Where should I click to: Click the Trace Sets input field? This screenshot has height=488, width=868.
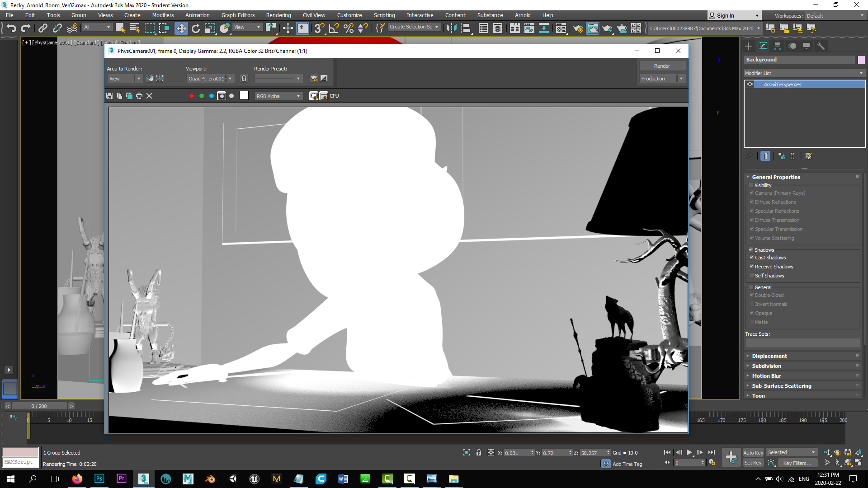(802, 343)
